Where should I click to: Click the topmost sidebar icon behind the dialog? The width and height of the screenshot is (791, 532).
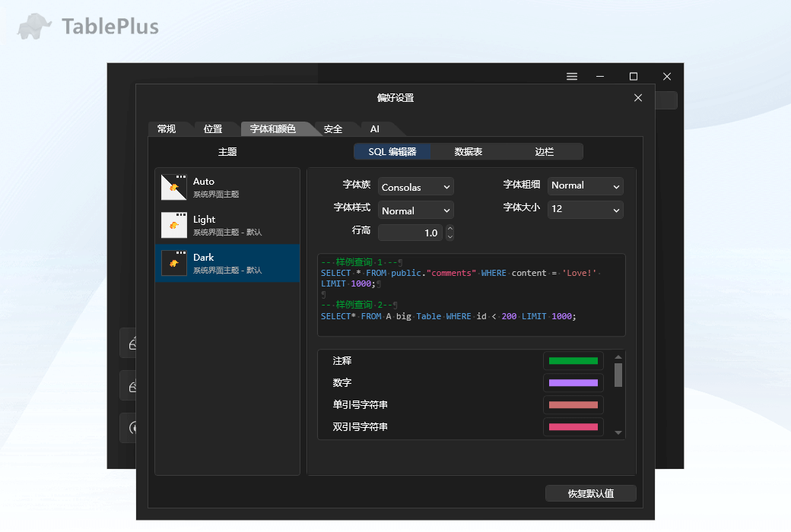pyautogui.click(x=131, y=343)
